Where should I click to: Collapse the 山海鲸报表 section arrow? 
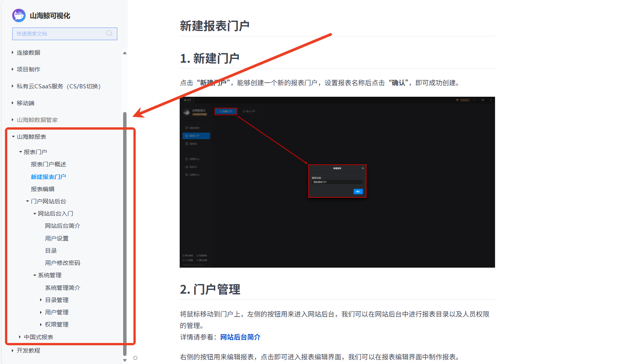[13, 136]
